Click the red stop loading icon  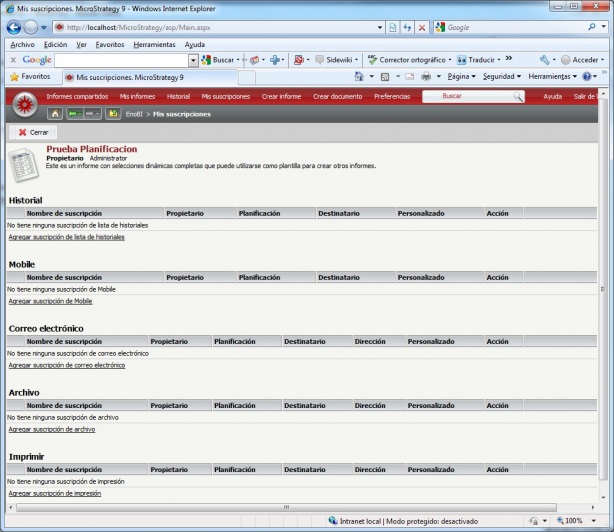[422, 27]
